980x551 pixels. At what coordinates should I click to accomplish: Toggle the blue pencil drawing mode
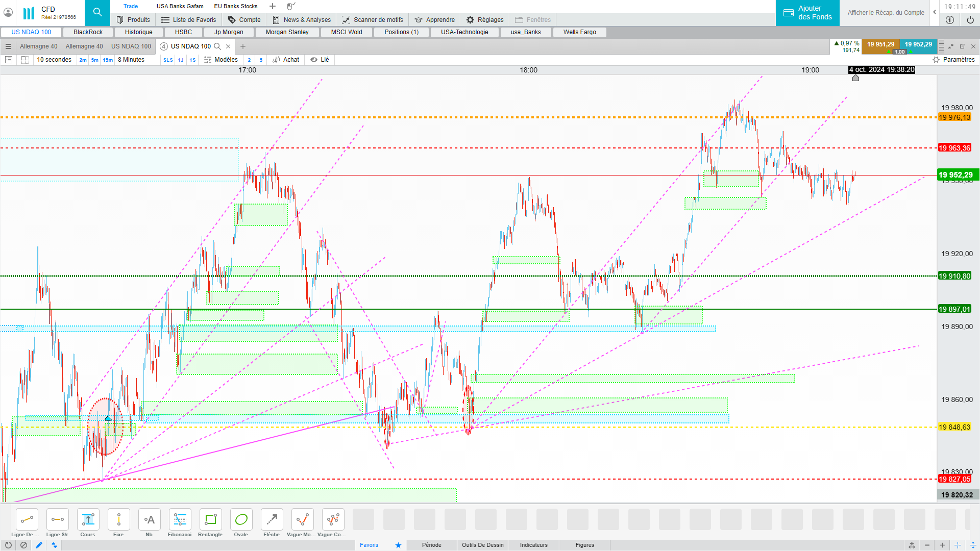pyautogui.click(x=39, y=545)
